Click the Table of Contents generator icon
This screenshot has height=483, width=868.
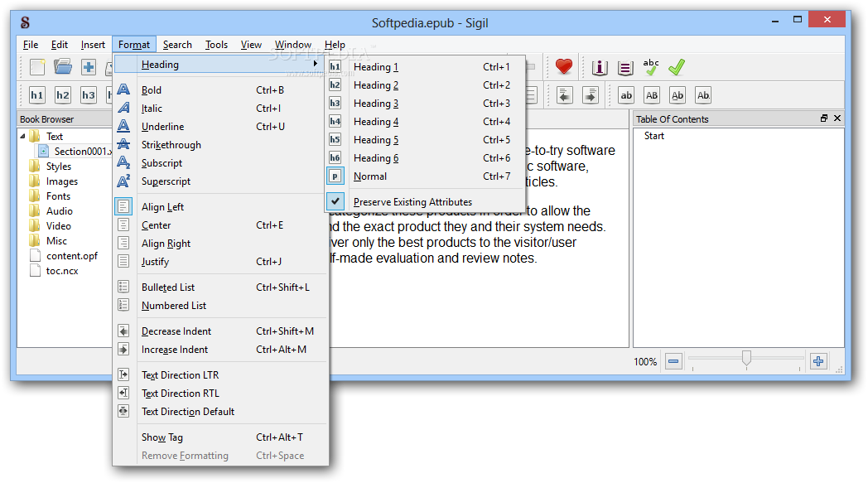(x=625, y=68)
